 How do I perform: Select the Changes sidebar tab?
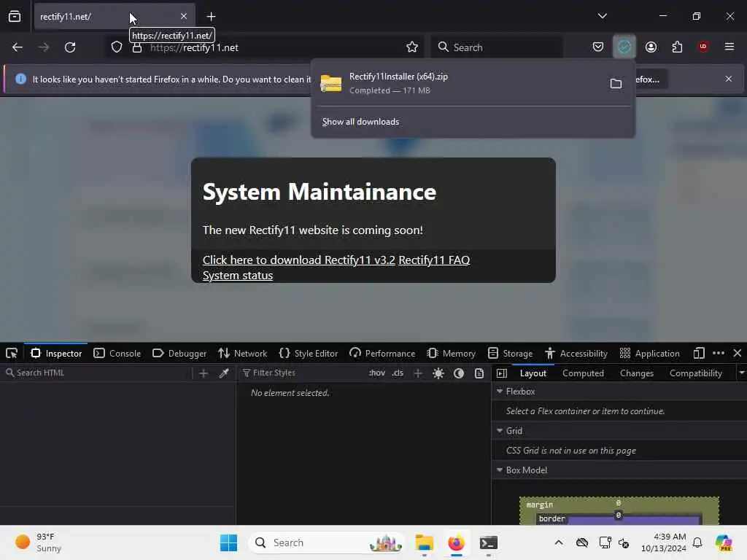click(636, 373)
